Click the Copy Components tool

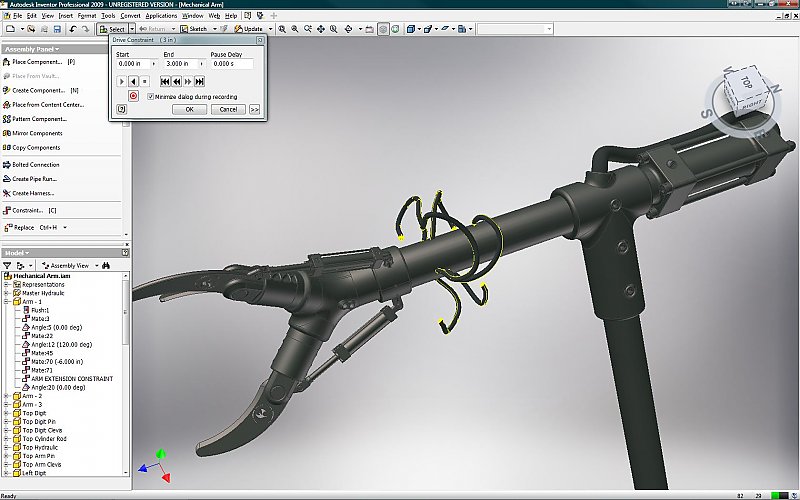[x=32, y=147]
